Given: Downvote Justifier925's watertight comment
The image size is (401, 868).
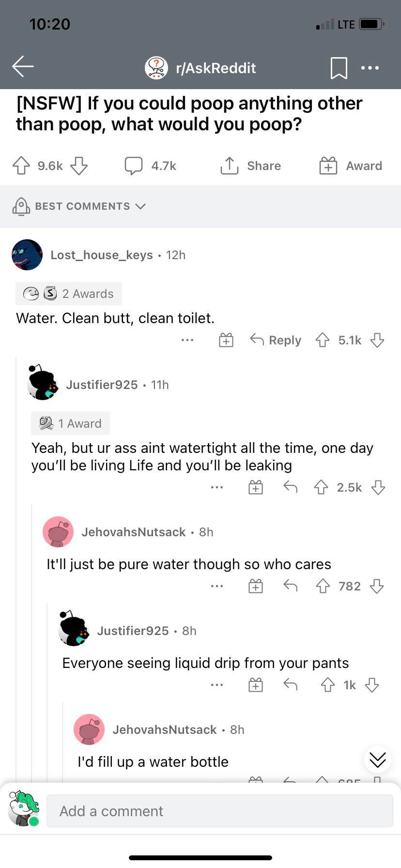Looking at the screenshot, I should click(378, 487).
